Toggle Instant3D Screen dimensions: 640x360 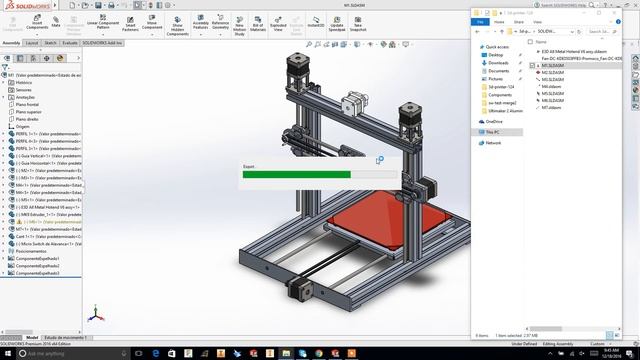click(316, 22)
